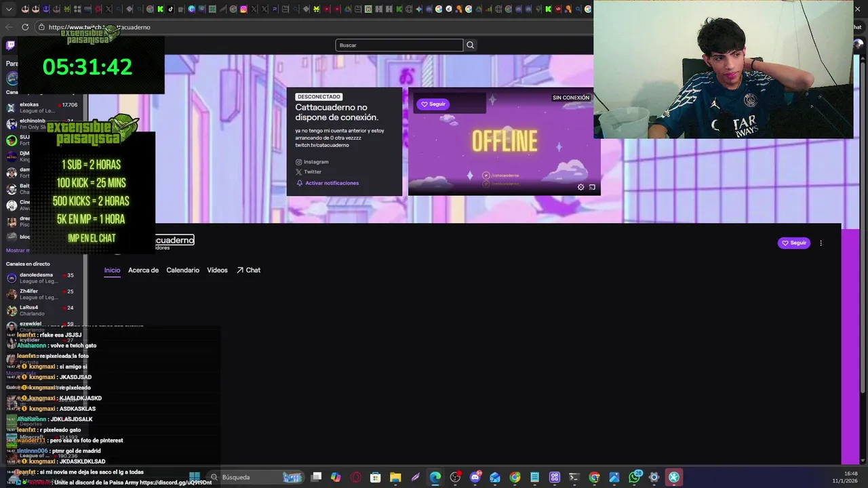This screenshot has width=868, height=488.
Task: Toggle theater mode icon on player
Action: (592, 187)
